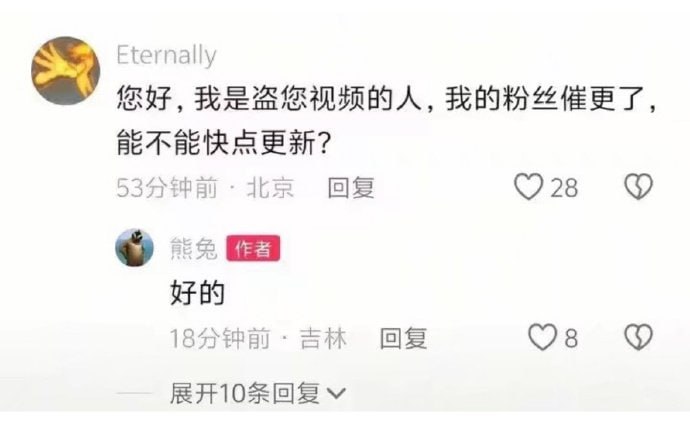Viewport: 690px width, 440px height.
Task: Reply to 熊兔's comment via 回复
Action: tap(404, 338)
